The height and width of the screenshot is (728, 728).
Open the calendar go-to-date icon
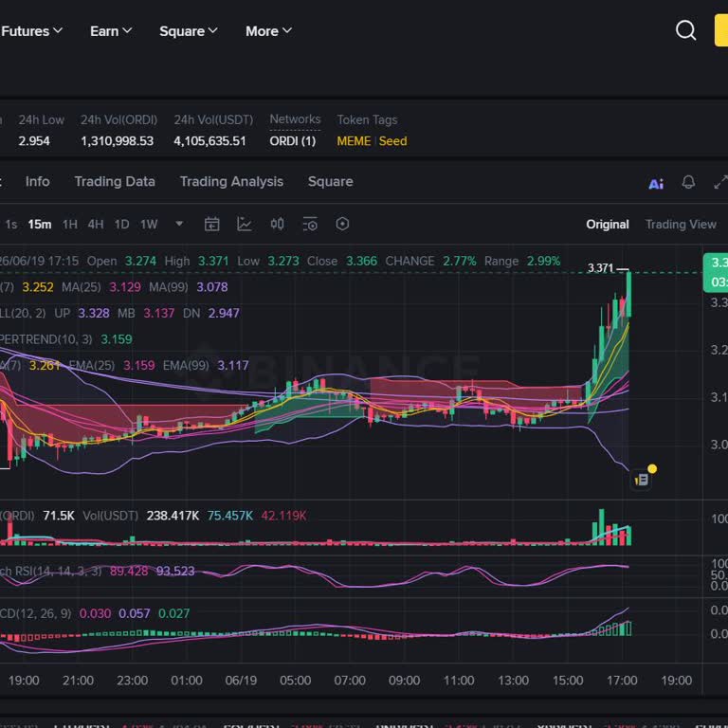(211, 225)
